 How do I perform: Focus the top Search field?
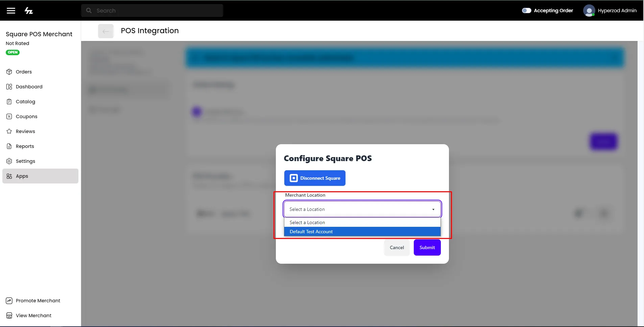pos(152,10)
